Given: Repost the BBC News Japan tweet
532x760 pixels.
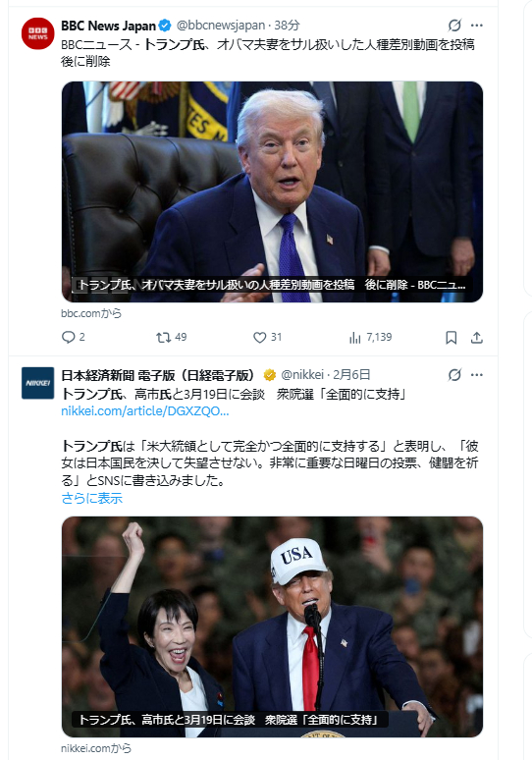Looking at the screenshot, I should 163,337.
